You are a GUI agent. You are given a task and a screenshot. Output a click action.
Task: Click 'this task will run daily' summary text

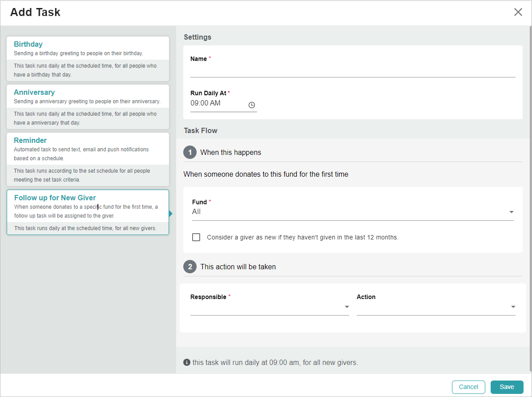275,362
